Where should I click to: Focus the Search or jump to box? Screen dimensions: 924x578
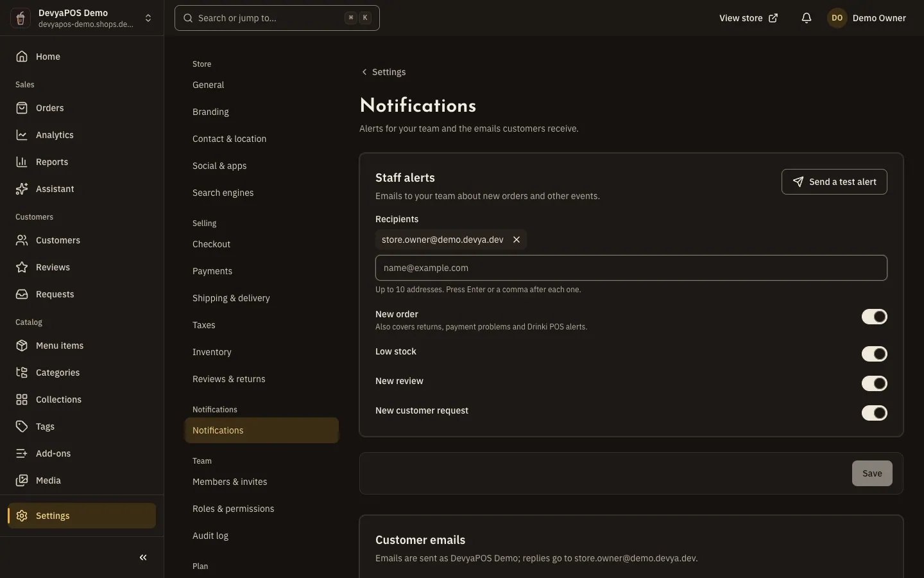277,18
